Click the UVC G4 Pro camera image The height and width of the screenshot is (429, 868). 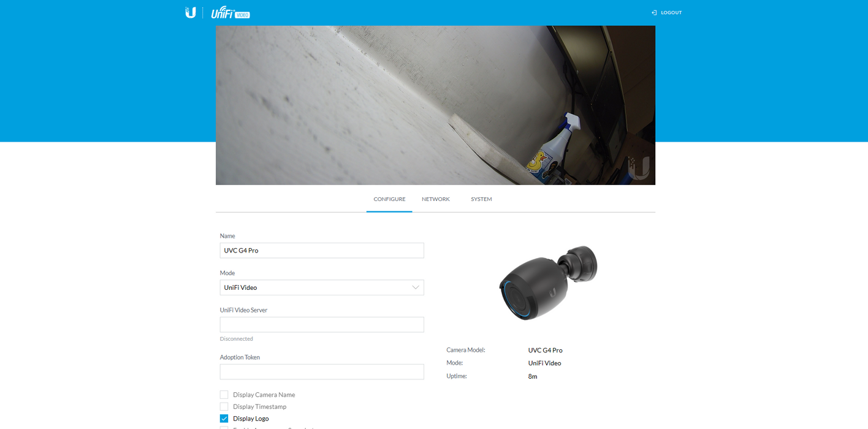548,282
